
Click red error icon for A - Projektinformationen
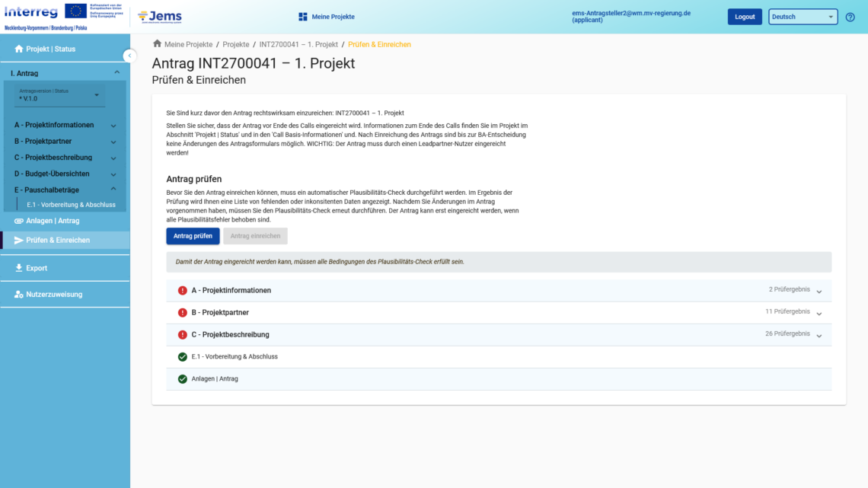tap(183, 290)
